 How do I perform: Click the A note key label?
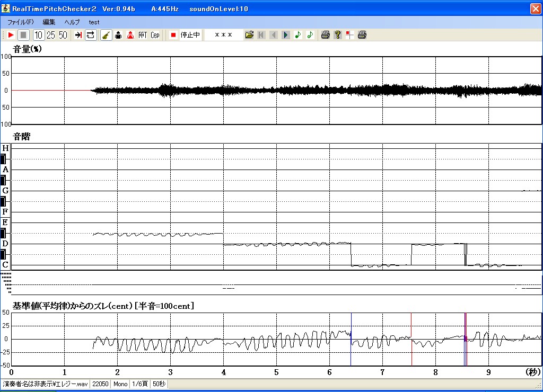(5, 170)
